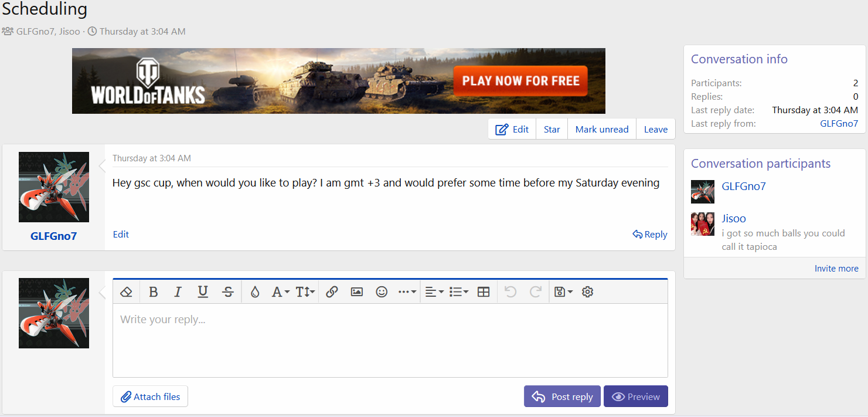
Task: Insert an image with the picture icon
Action: tap(357, 291)
